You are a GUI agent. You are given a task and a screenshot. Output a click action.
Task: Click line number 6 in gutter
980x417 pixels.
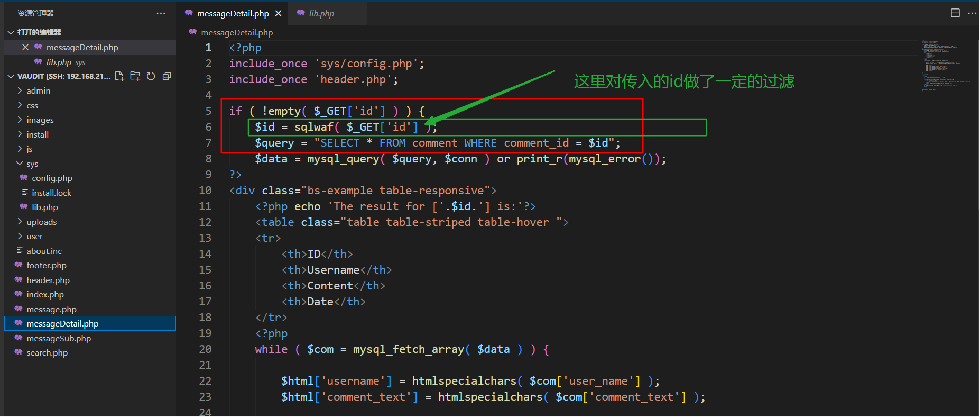pyautogui.click(x=208, y=127)
